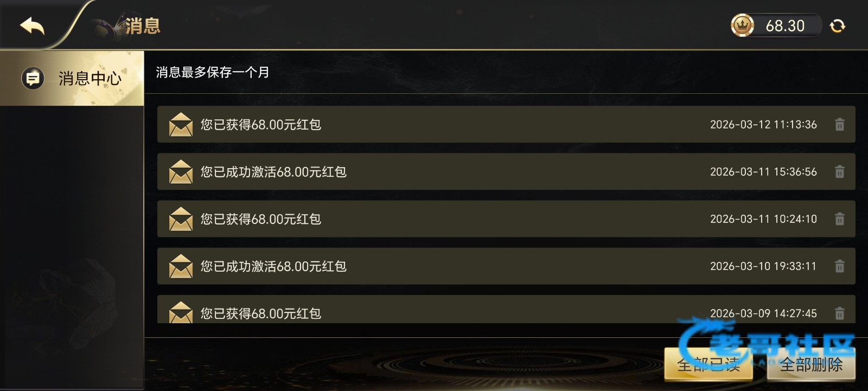Screen dimensions: 868x391
Task: Click the gold crown coin icon
Action: click(742, 25)
